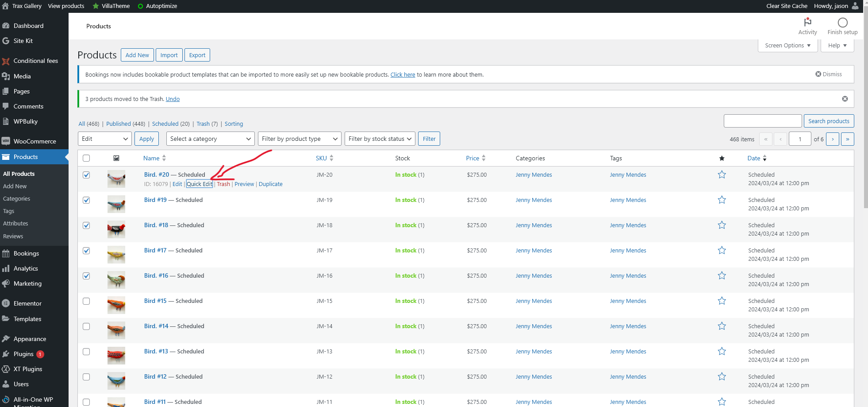Click the Dismiss icon on Bookings notice
Screen dimensions: 868x407
(x=818, y=74)
